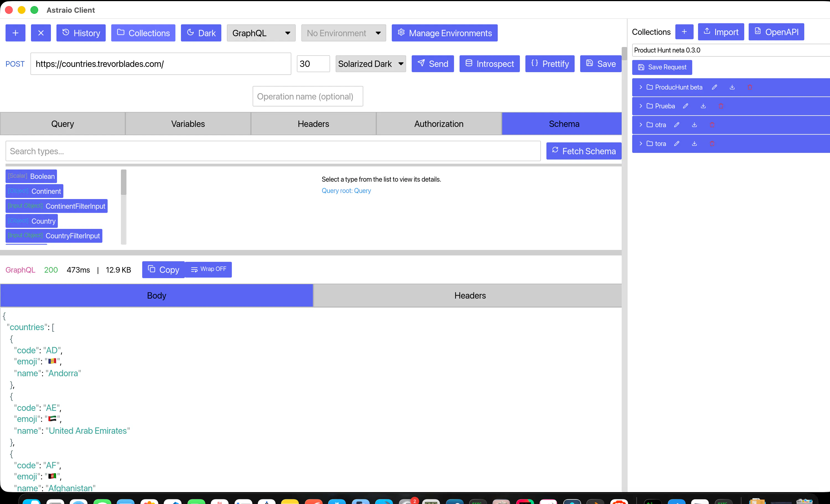The height and width of the screenshot is (504, 830).
Task: Edit the ProducHunt beta collection name
Action: 714,87
